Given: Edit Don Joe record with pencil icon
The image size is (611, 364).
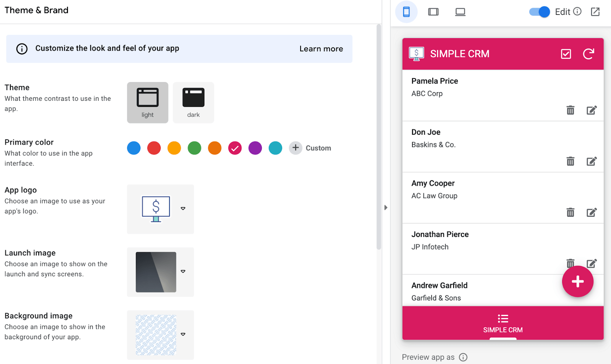Looking at the screenshot, I should click(592, 161).
